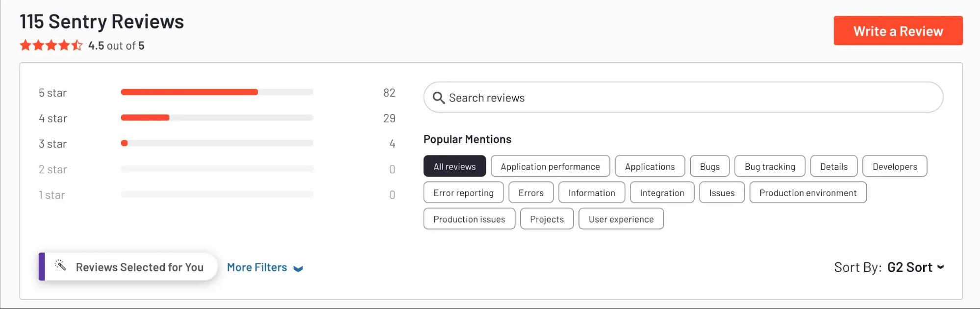Screen dimensions: 980x309
Task: Toggle the Bugs mention filter
Action: 709,166
